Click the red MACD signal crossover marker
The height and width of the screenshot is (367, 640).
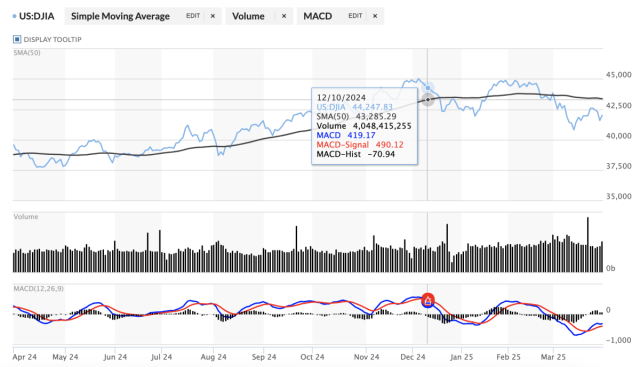point(428,300)
